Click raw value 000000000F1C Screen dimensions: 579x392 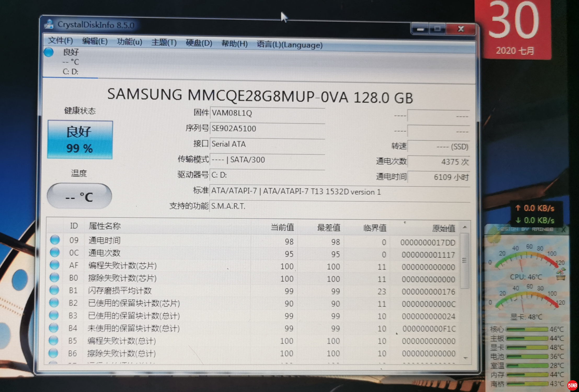pos(429,329)
